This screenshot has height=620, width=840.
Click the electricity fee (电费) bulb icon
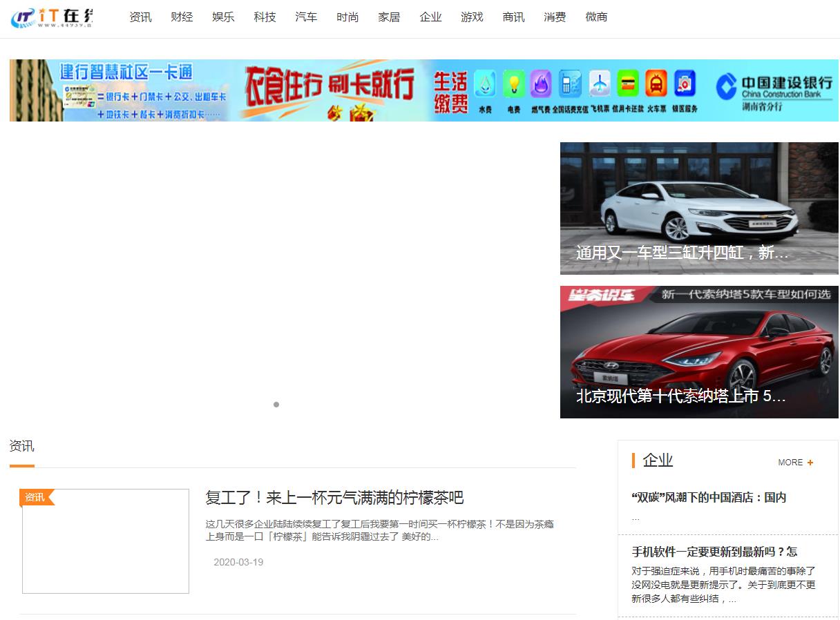[x=514, y=84]
